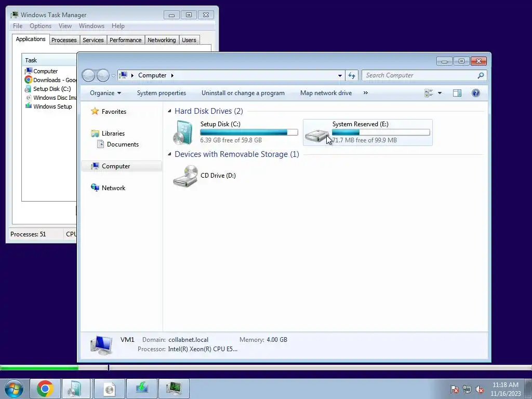Click the Network icon in navigation pane

[95, 188]
